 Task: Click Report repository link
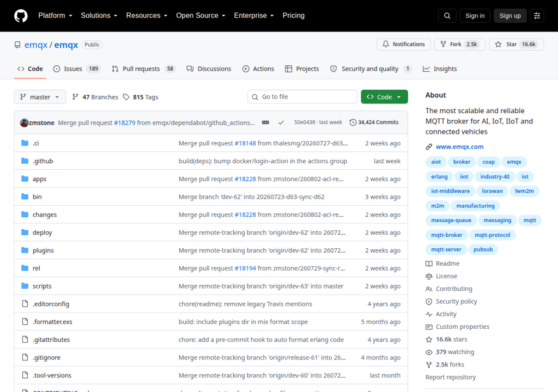click(x=451, y=377)
